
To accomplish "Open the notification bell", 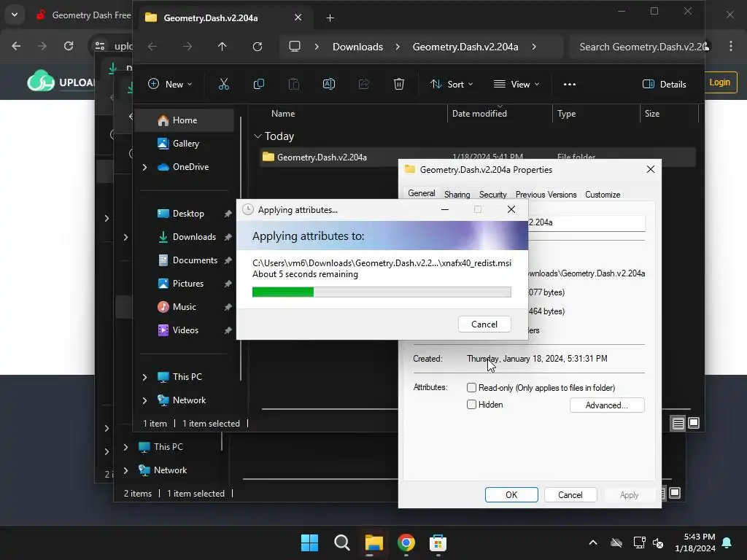I will click(x=727, y=542).
